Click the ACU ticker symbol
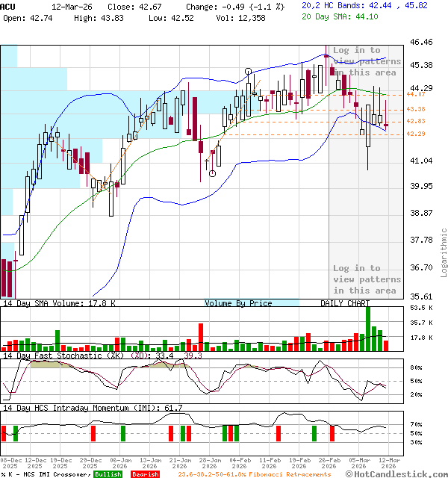The width and height of the screenshot is (448, 478). pos(7,6)
